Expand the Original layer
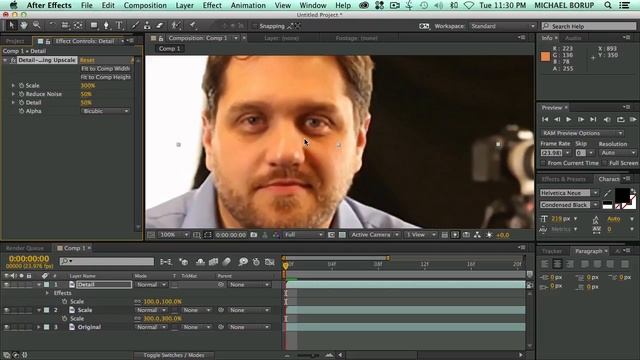 pyautogui.click(x=38, y=327)
